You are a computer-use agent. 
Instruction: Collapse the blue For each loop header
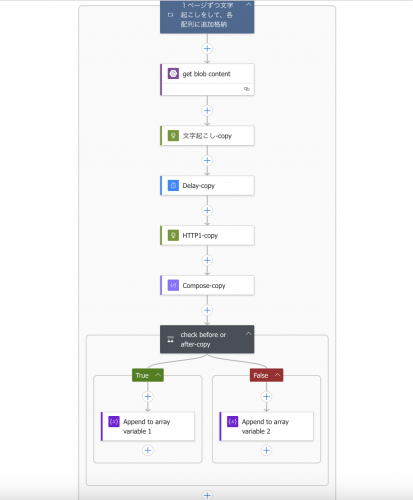tap(248, 5)
